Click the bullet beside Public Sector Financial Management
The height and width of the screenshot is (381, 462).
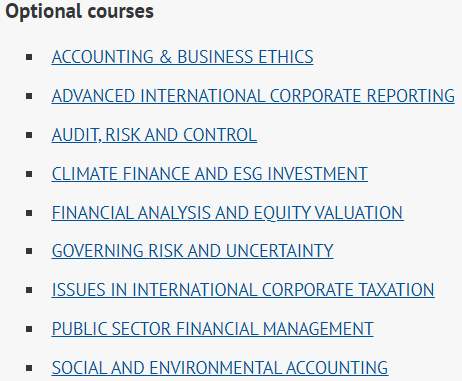pos(29,329)
